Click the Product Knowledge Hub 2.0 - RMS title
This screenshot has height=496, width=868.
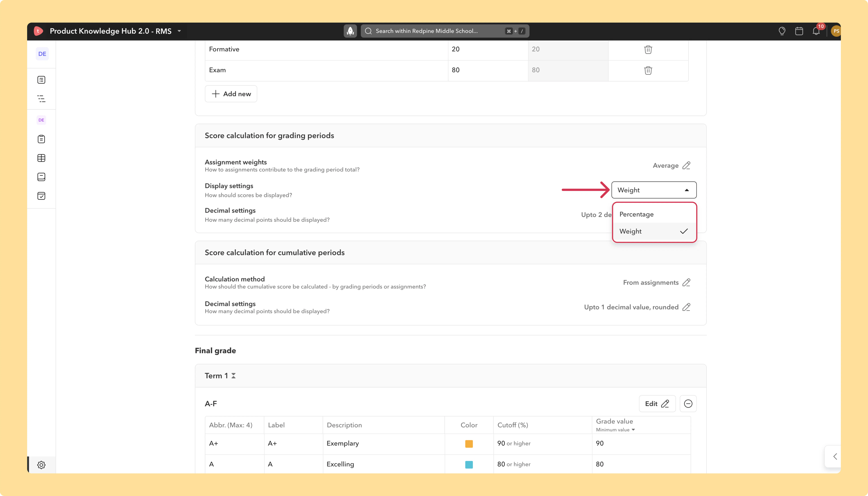click(x=111, y=31)
